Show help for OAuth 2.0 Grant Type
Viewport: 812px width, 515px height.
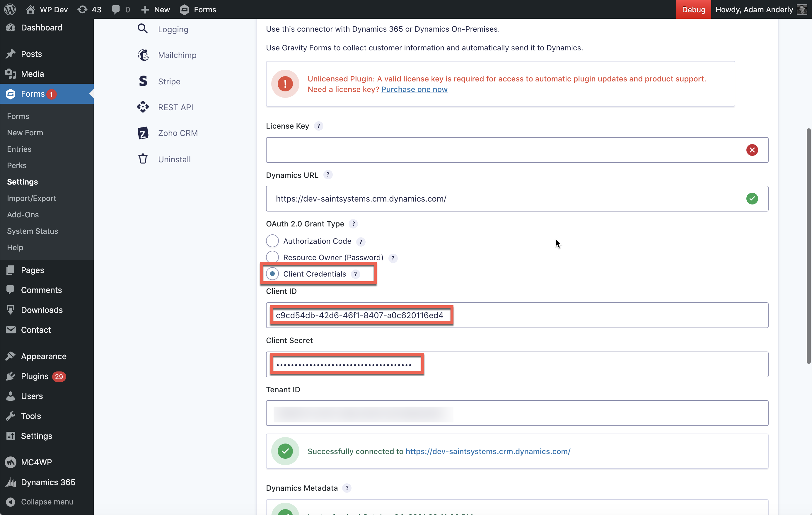[353, 224]
